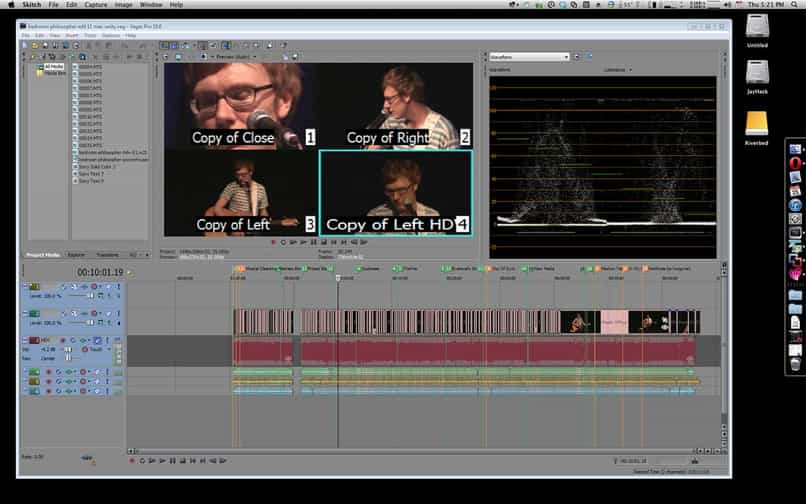Image resolution: width=806 pixels, height=504 pixels.
Task: Pause playback in the timeline transport bar
Action: [x=173, y=461]
